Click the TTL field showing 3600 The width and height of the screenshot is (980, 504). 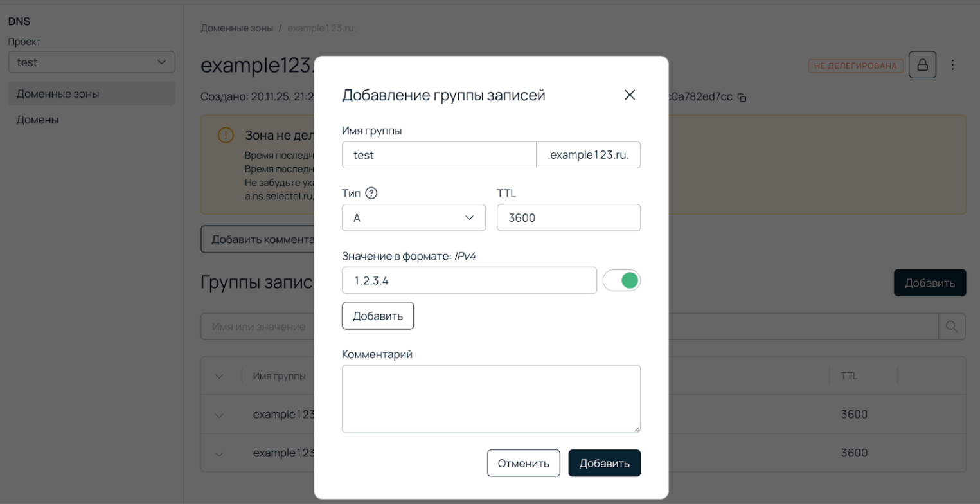click(x=568, y=217)
